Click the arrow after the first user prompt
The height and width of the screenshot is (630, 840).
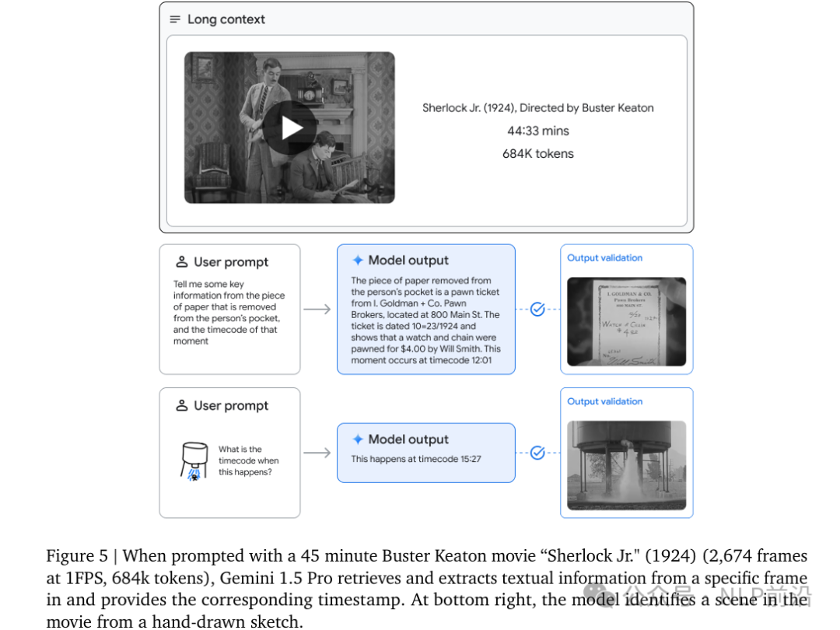click(x=317, y=309)
